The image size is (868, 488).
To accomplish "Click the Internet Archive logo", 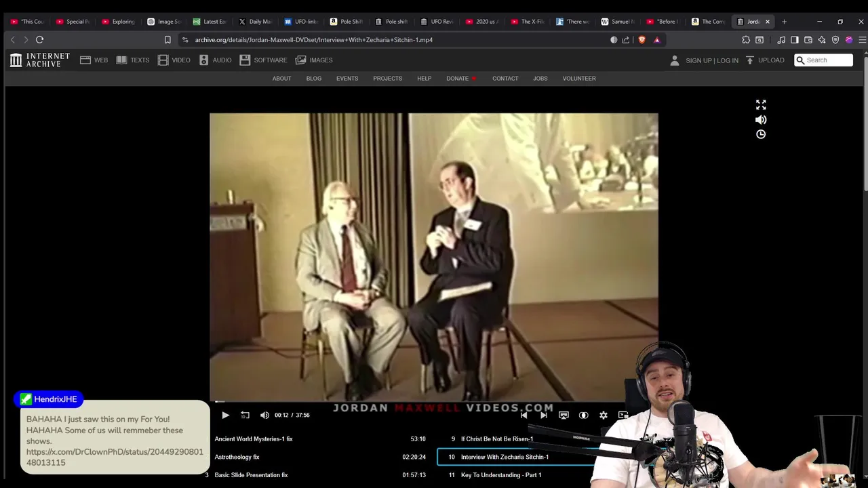I will pos(39,60).
